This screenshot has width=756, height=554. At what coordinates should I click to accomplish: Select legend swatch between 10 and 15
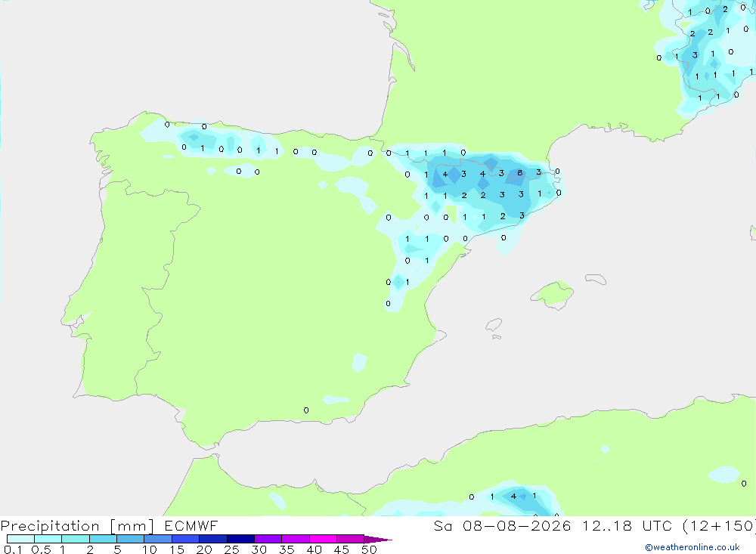[x=158, y=539]
